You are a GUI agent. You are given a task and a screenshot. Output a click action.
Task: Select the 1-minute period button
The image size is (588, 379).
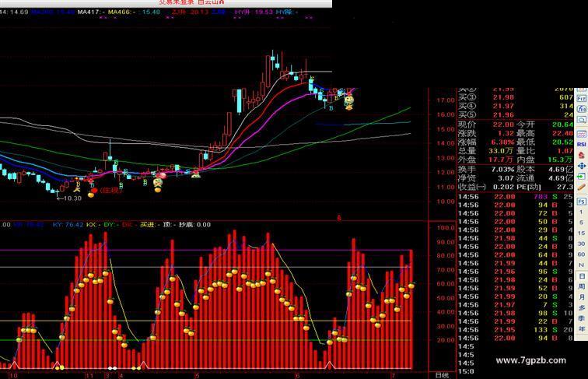tap(581, 212)
